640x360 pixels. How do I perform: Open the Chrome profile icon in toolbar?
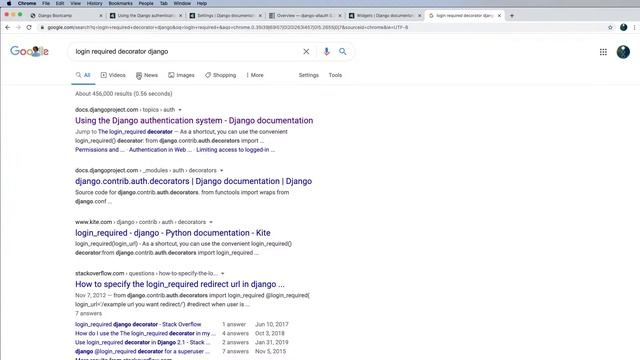click(x=623, y=27)
